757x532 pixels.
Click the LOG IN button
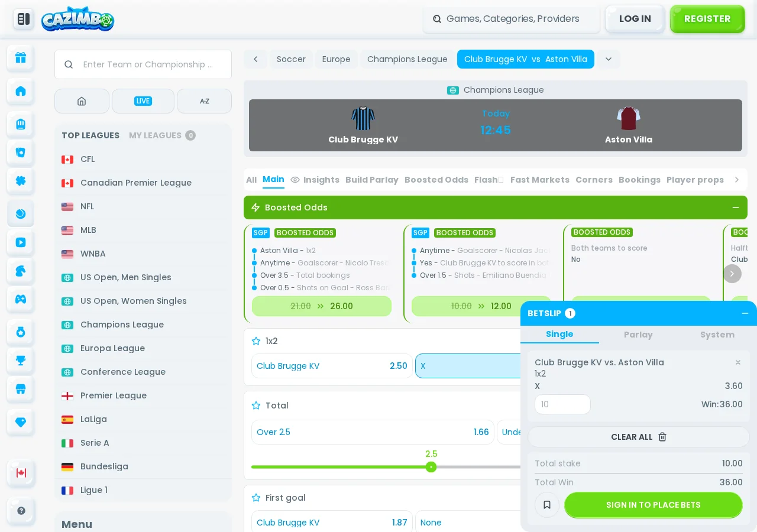pyautogui.click(x=635, y=19)
